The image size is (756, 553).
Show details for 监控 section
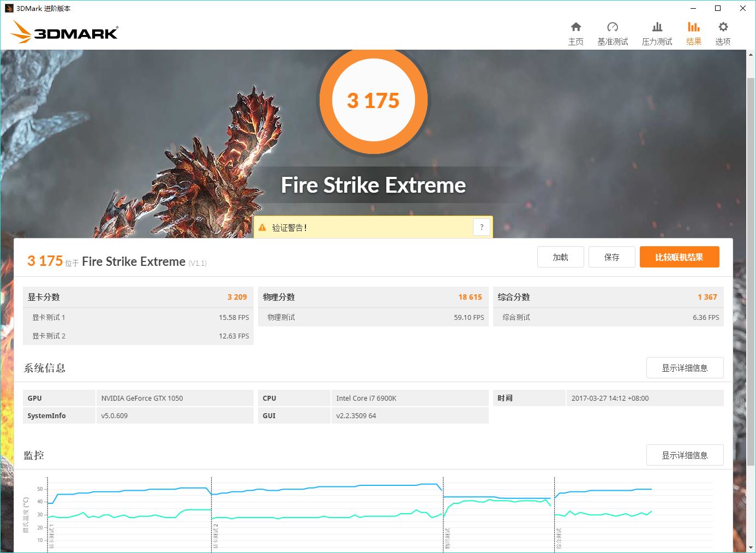click(x=685, y=455)
